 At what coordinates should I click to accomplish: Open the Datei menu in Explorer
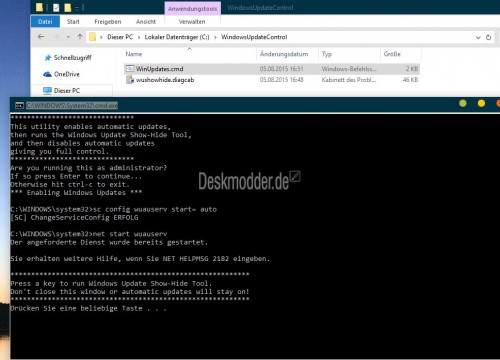[x=45, y=22]
